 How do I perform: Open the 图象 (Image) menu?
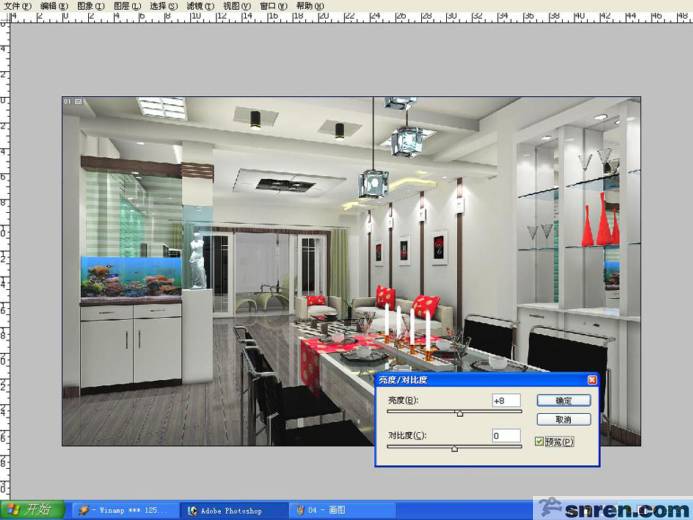91,6
